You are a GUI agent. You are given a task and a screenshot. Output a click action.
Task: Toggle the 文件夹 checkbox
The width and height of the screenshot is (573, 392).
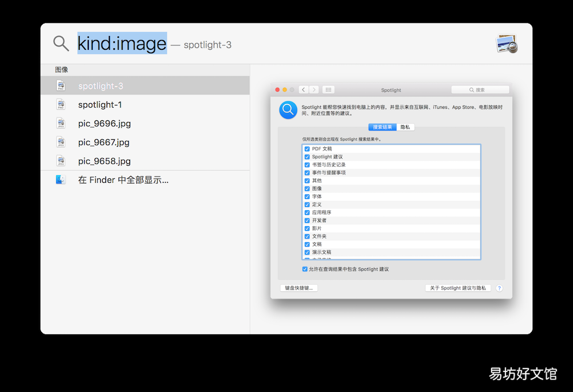(307, 236)
